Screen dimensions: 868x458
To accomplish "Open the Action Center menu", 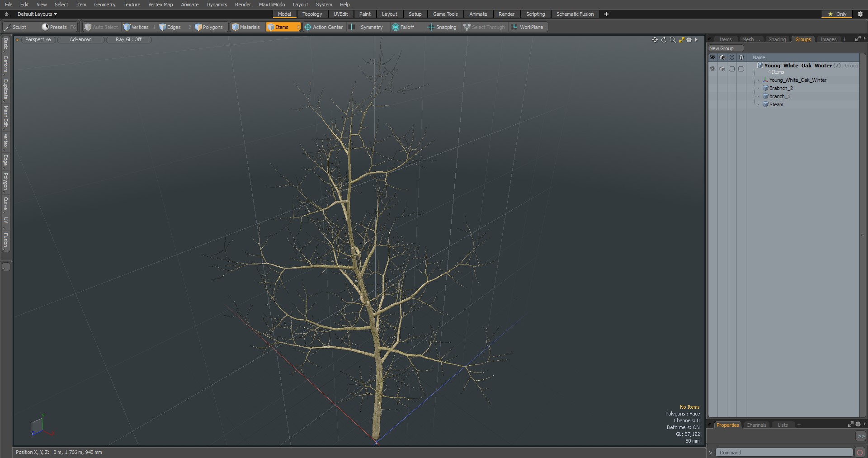I will (x=324, y=27).
